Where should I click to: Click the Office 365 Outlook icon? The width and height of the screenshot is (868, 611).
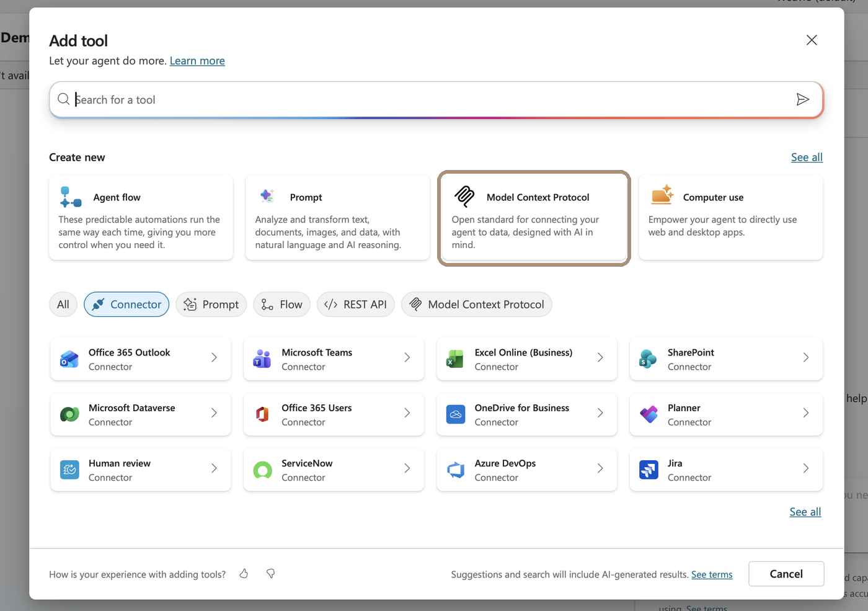click(69, 359)
